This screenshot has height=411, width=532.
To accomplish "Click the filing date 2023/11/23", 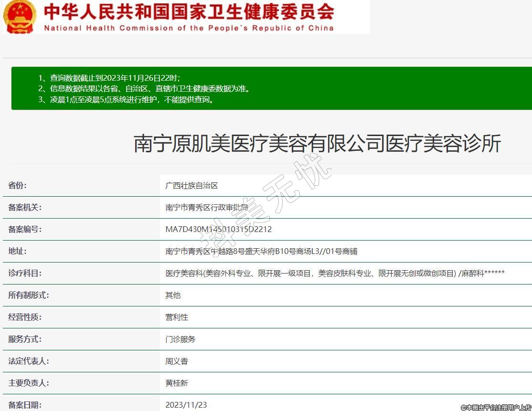I will pyautogui.click(x=186, y=405).
